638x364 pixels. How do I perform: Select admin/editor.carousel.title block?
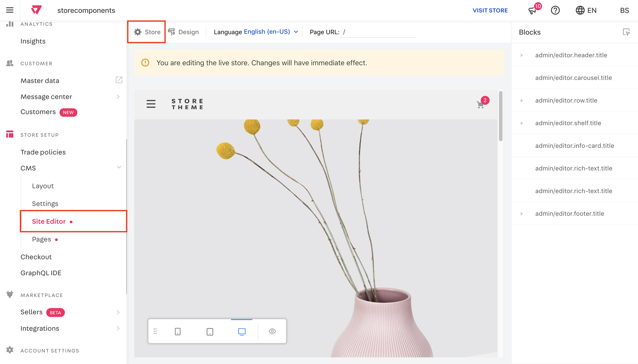pyautogui.click(x=573, y=78)
